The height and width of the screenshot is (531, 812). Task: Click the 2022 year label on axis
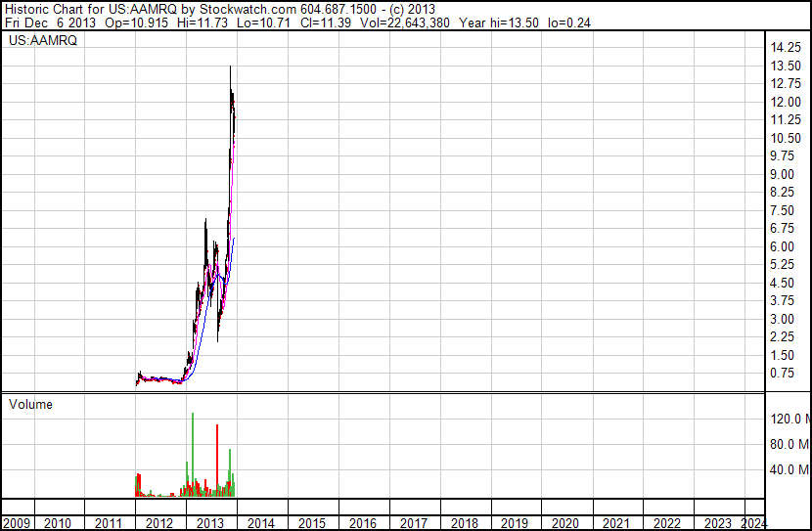(667, 523)
